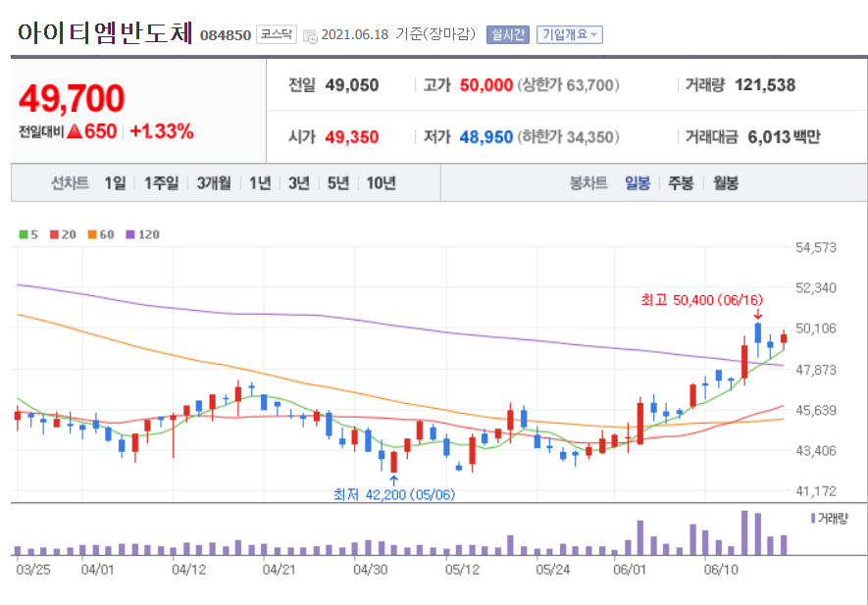Screen dimensions: 868x605
Task: Click the stock name 아이티엠반도체
Action: click(x=105, y=32)
